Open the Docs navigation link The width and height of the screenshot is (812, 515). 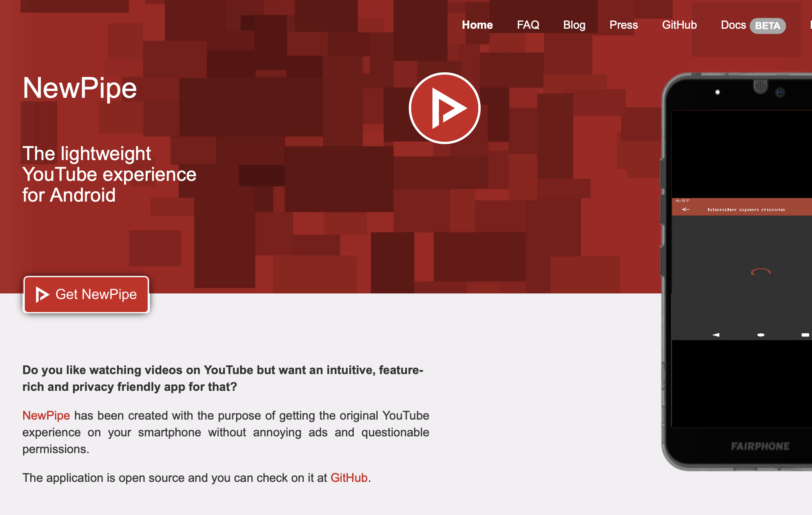point(733,25)
